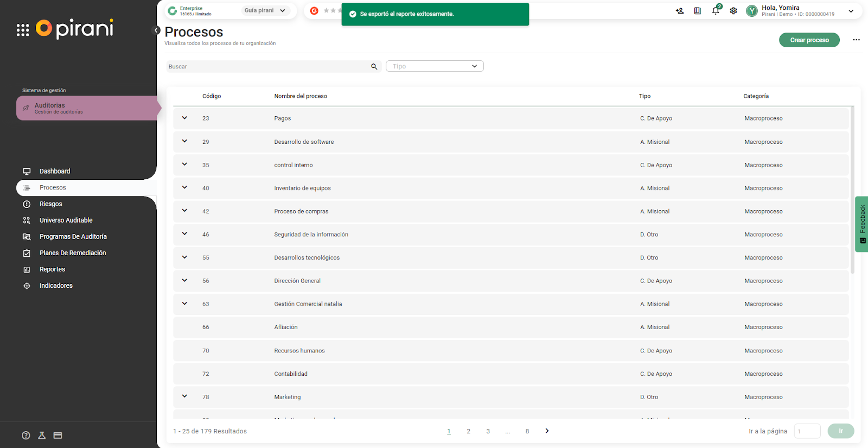Open Universo Auditable menu item
The image size is (868, 448).
pyautogui.click(x=66, y=220)
